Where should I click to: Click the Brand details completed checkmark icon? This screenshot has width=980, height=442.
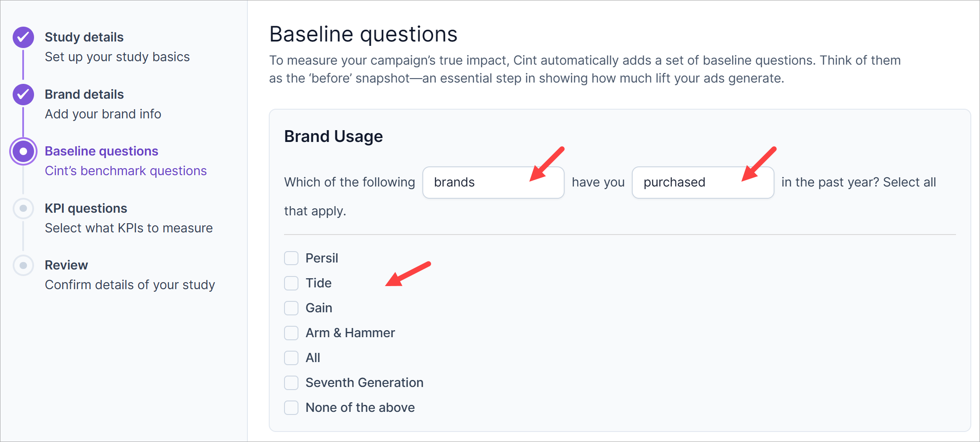tap(24, 94)
